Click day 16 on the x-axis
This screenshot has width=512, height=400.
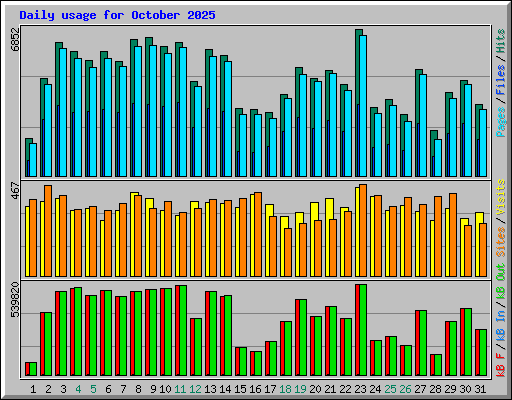point(255,389)
